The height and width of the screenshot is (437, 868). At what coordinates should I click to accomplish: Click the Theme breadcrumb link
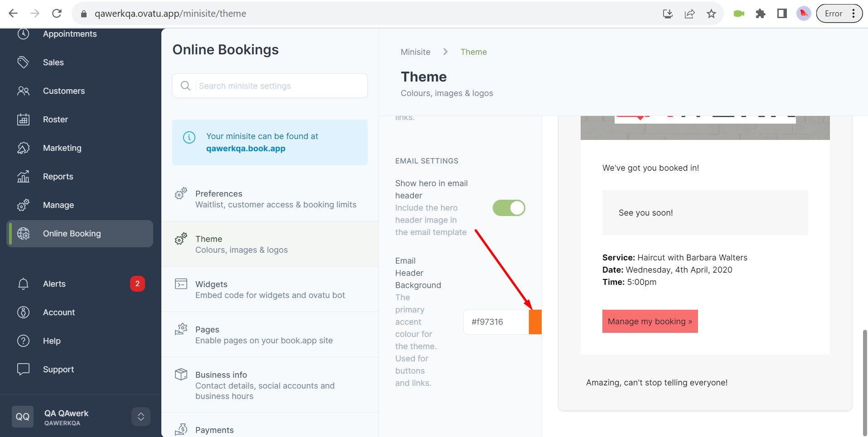coord(474,52)
